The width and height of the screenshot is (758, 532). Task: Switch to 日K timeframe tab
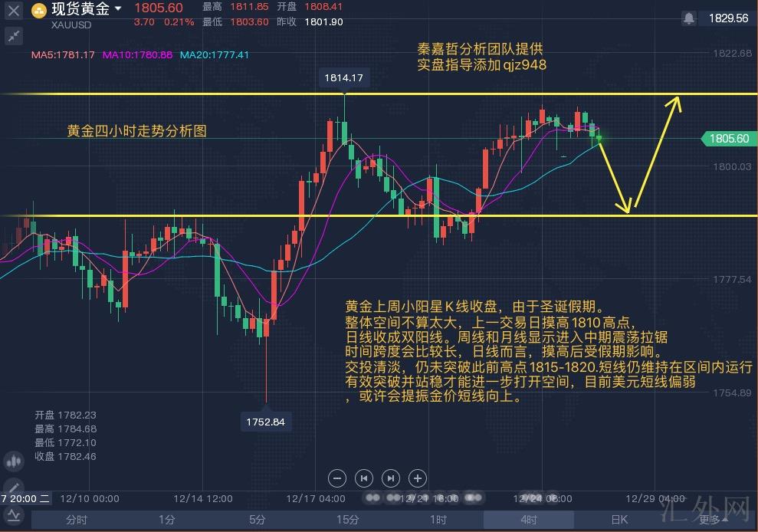[x=619, y=520]
